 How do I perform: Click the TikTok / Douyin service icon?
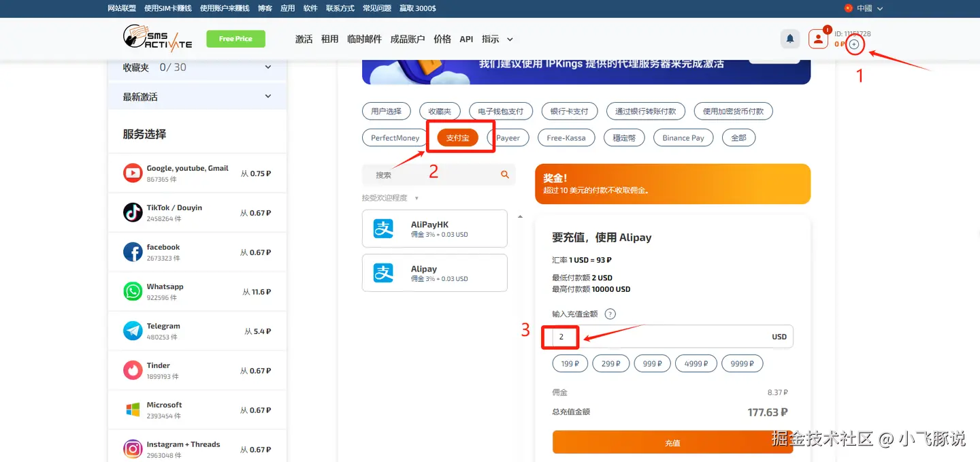133,212
